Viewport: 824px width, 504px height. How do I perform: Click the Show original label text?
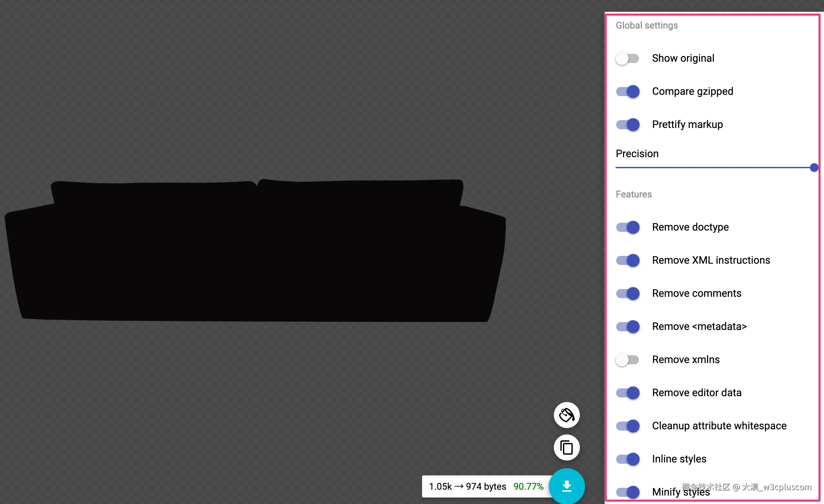point(683,58)
